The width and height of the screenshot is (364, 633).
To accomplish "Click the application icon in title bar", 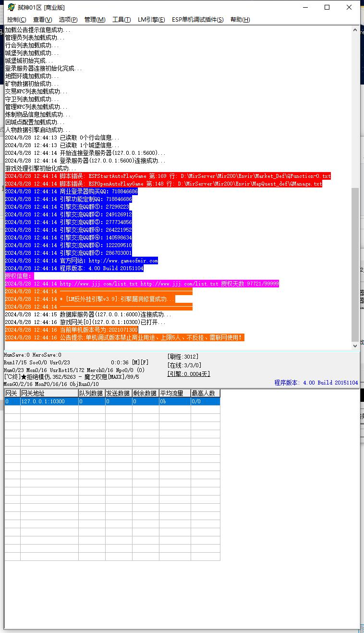I will pyautogui.click(x=11, y=7).
